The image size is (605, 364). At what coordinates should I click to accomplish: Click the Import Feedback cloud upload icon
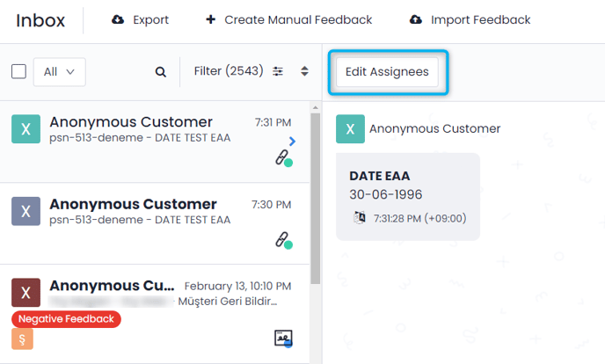point(416,20)
